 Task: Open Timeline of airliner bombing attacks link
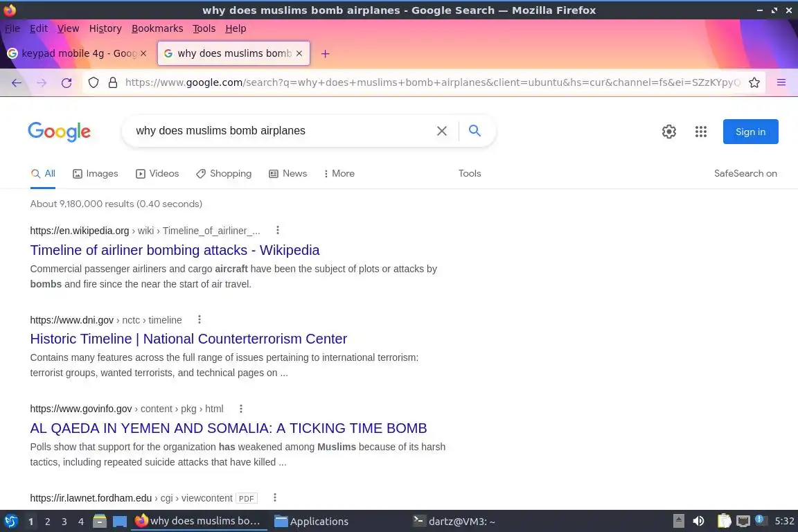click(x=175, y=250)
